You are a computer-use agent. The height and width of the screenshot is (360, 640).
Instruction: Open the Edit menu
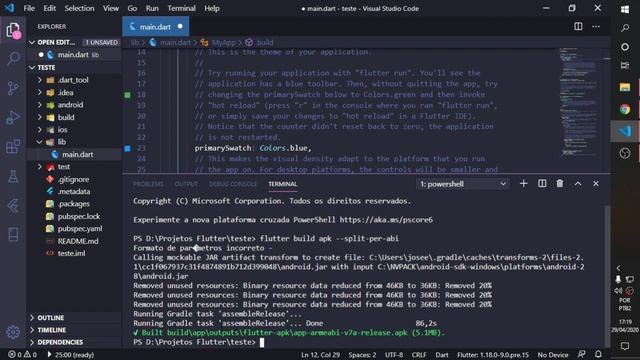(49, 8)
